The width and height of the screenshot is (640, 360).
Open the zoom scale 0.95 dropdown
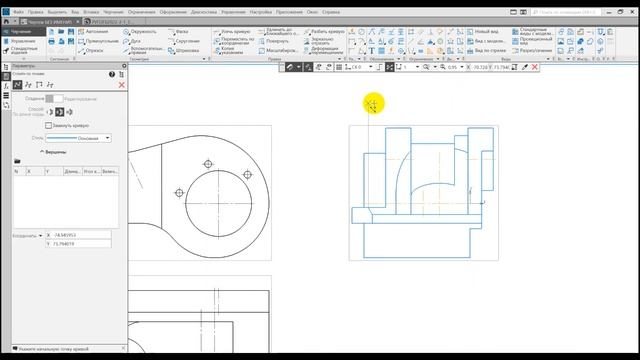point(462,67)
